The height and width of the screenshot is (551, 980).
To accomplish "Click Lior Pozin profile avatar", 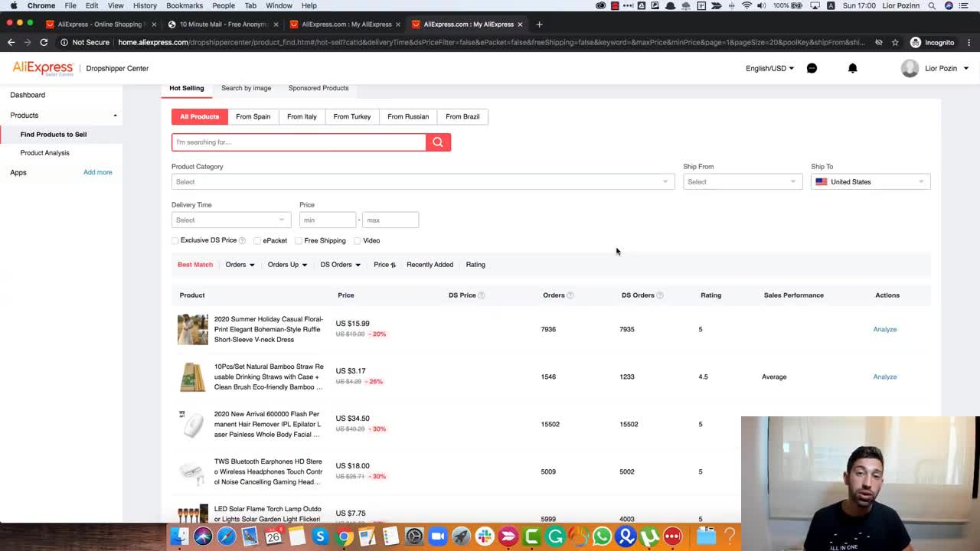I will 910,68.
